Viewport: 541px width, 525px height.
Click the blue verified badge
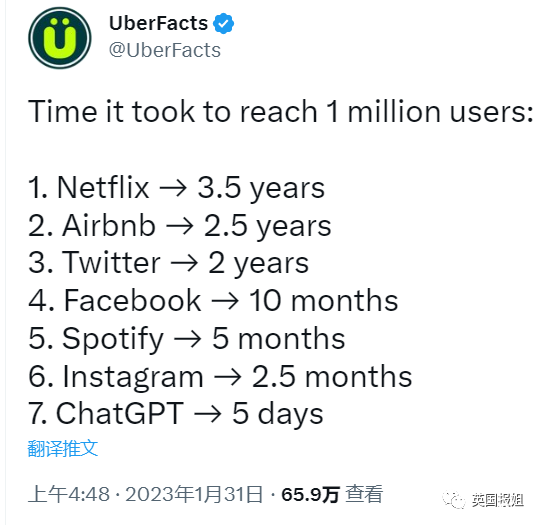223,23
